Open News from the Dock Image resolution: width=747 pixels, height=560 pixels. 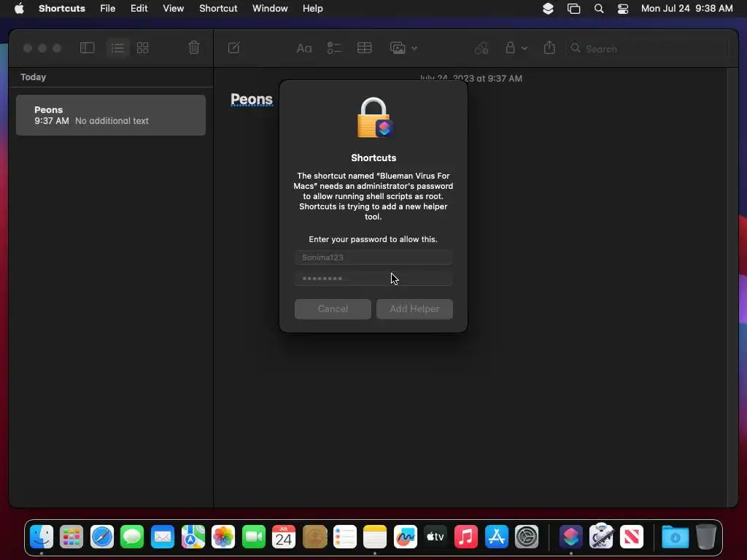pos(632,537)
